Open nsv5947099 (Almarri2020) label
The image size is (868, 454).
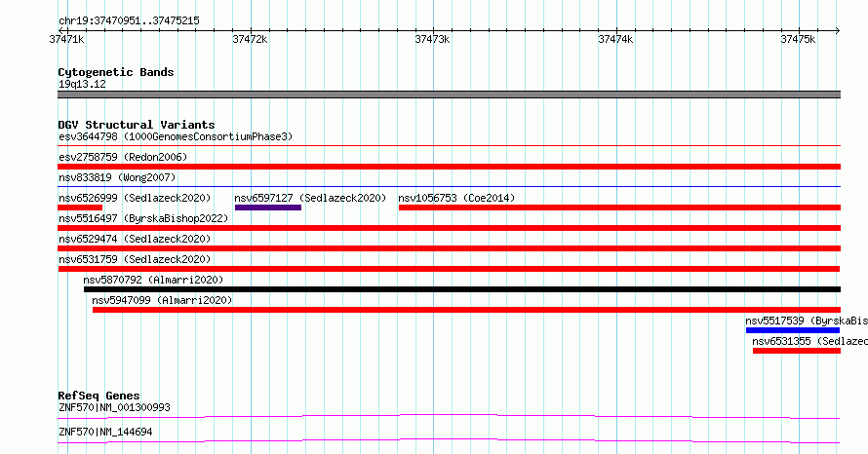click(162, 300)
